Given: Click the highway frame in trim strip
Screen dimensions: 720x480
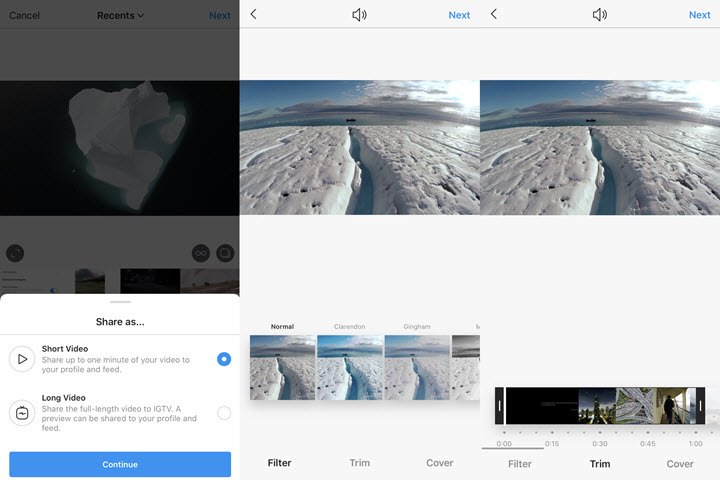Looking at the screenshot, I should (634, 406).
